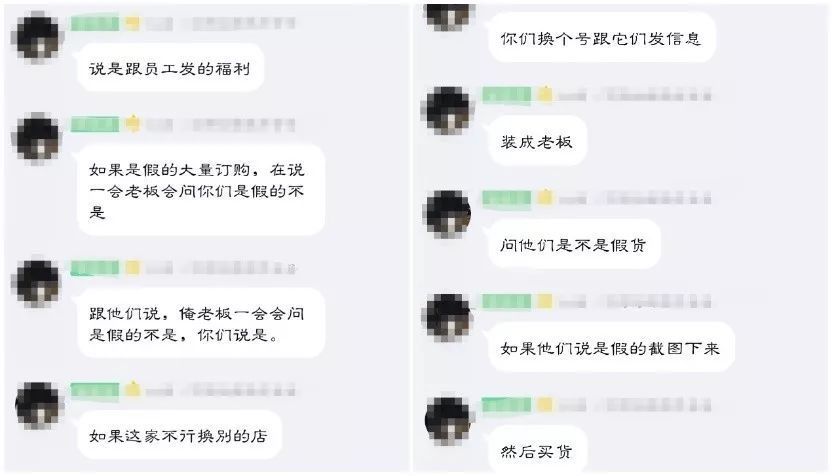The width and height of the screenshot is (832, 476).
Task: Tap avatar next to "问他们是不是假货"
Action: tap(447, 213)
